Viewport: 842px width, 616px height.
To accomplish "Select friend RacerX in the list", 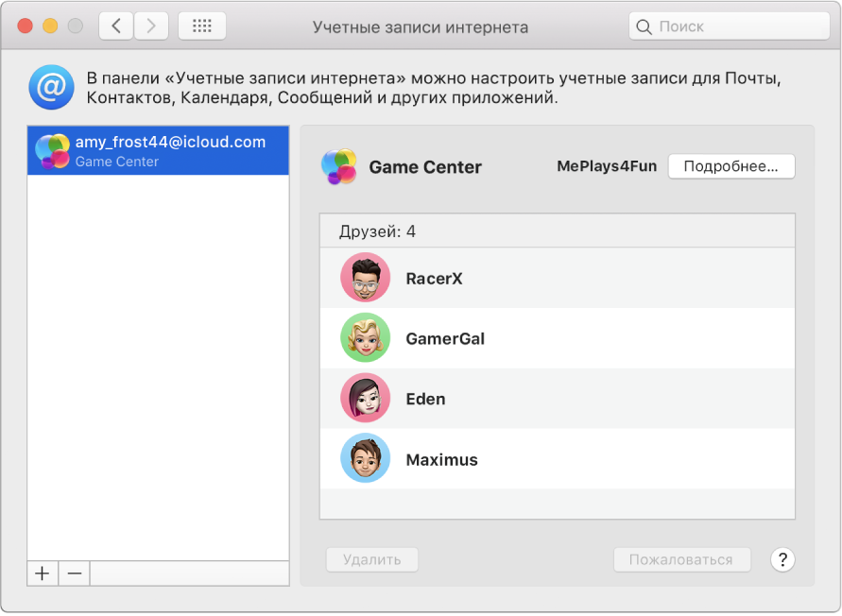I will click(x=557, y=278).
